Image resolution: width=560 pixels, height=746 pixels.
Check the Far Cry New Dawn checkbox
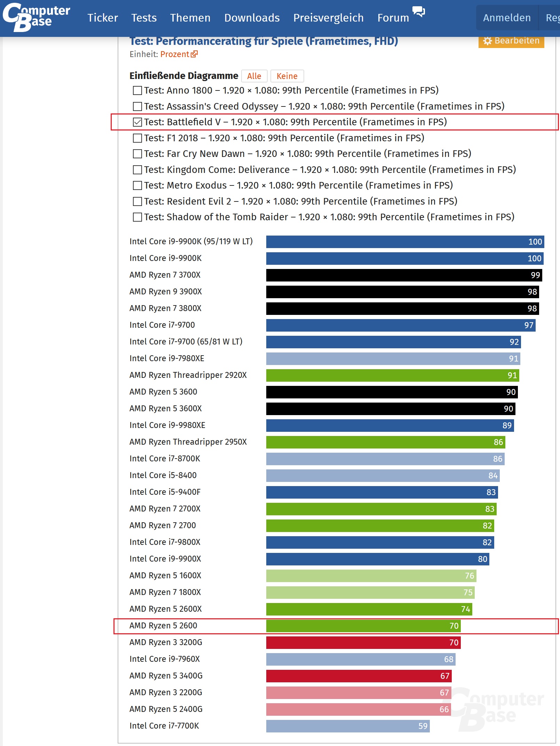(137, 154)
